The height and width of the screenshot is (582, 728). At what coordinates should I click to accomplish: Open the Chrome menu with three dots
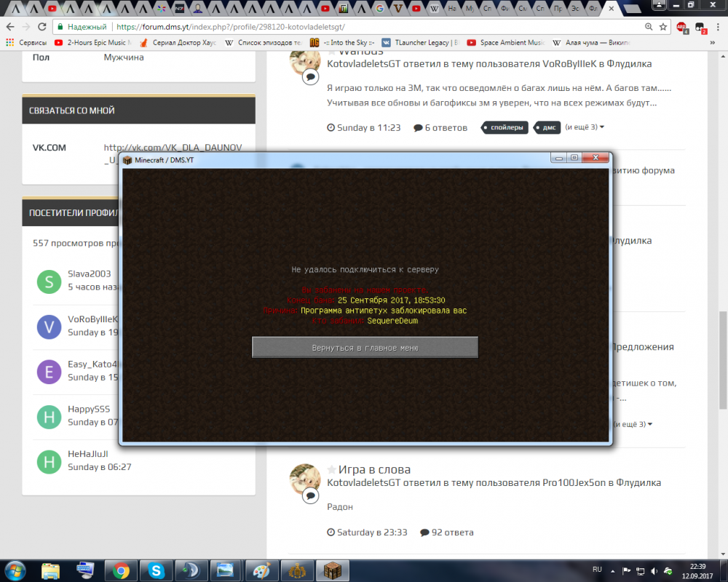click(717, 27)
